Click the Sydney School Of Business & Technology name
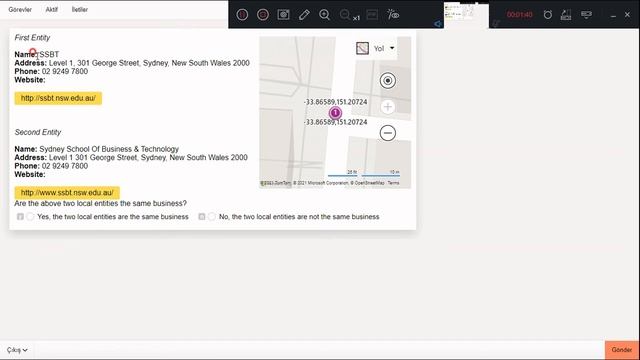Screen dimensions: 640x360 109,149
